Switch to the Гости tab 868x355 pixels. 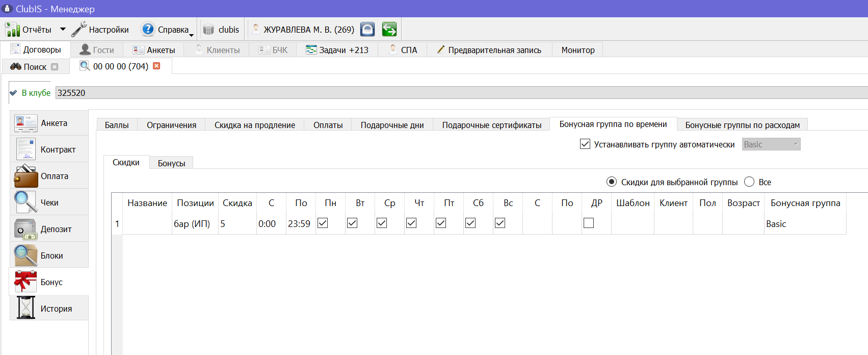97,50
